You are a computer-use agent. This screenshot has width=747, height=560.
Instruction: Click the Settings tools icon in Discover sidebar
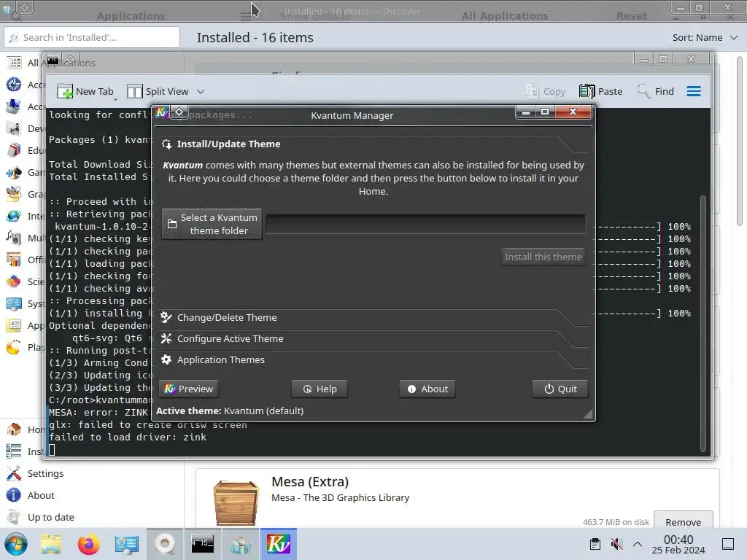click(x=14, y=473)
